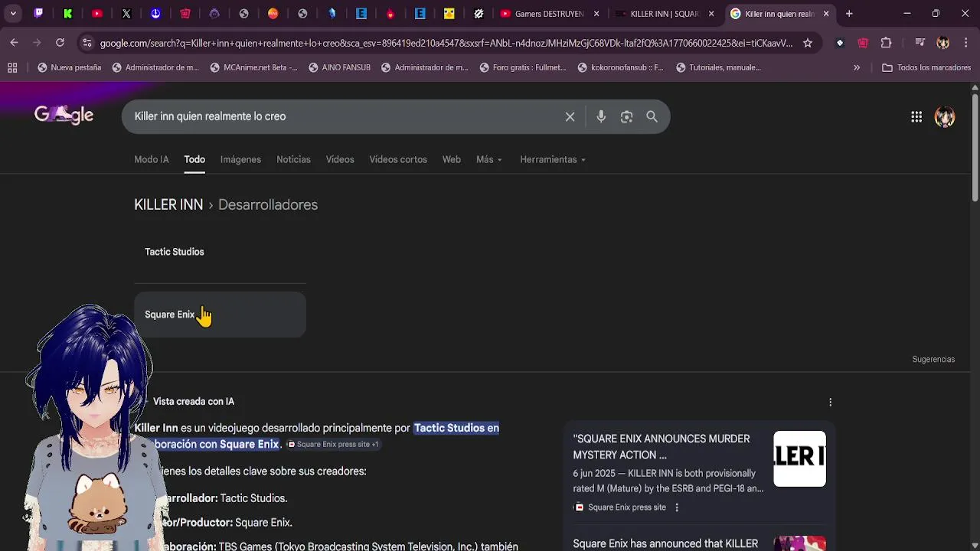Open Square Enix press site +1 source chip
980x551 pixels.
point(333,444)
